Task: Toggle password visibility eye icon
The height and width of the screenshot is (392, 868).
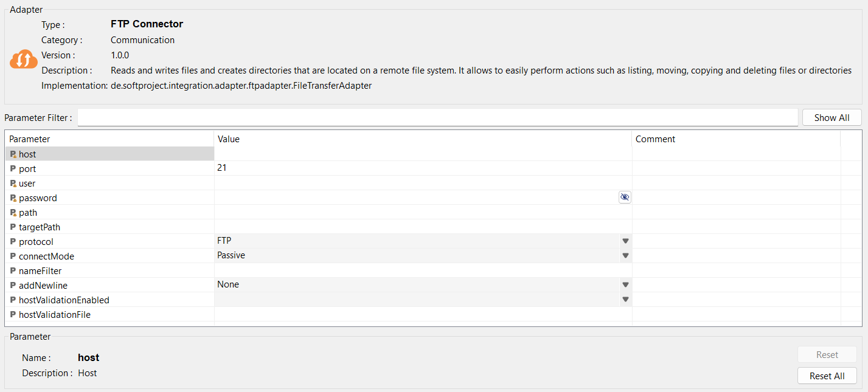Action: [625, 197]
